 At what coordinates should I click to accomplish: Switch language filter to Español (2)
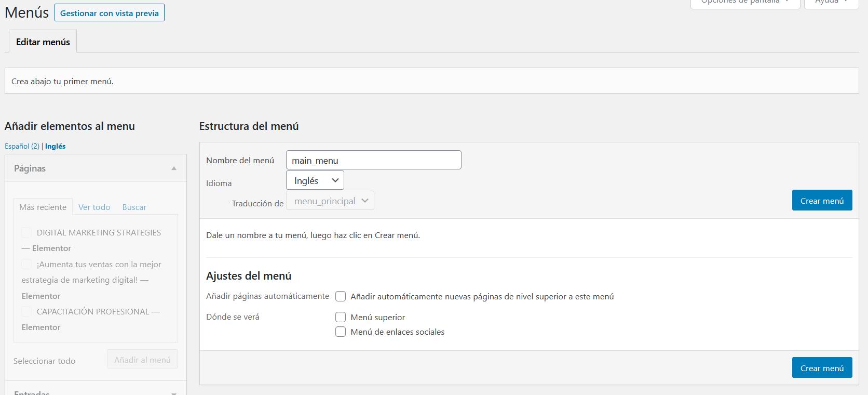click(22, 146)
